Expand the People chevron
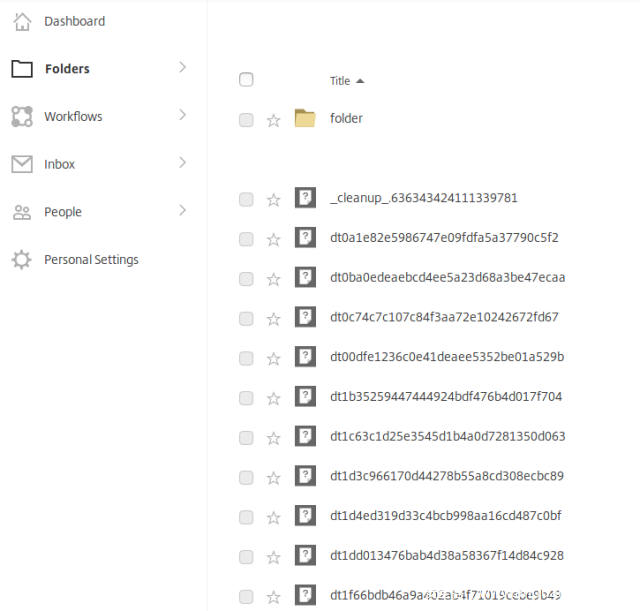This screenshot has width=640, height=611. click(x=182, y=210)
